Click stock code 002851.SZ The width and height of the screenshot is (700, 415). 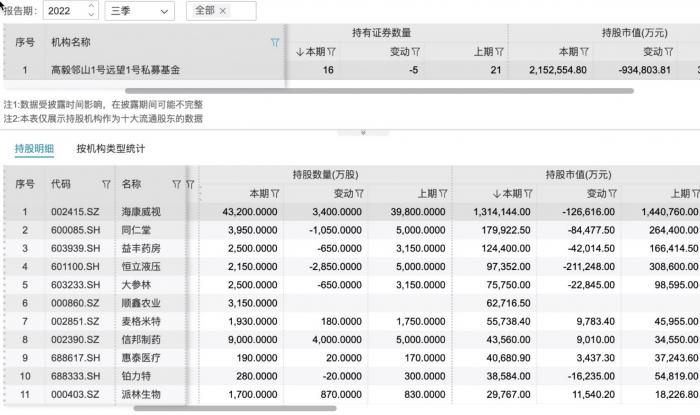75,322
